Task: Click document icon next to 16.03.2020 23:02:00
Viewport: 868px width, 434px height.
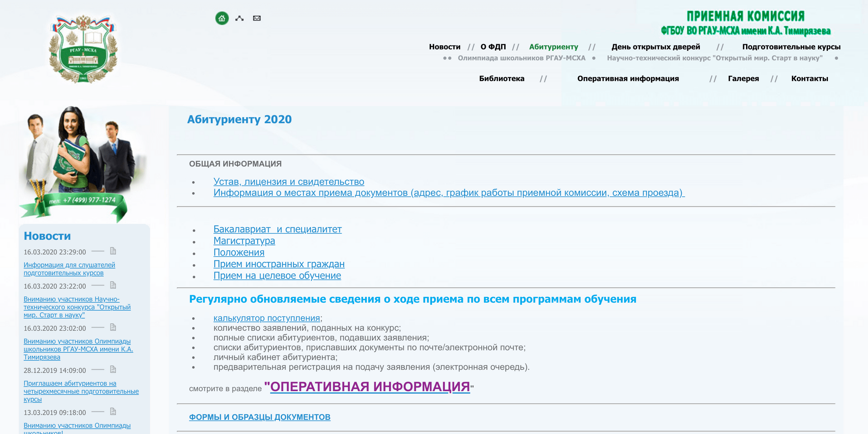Action: click(x=113, y=327)
